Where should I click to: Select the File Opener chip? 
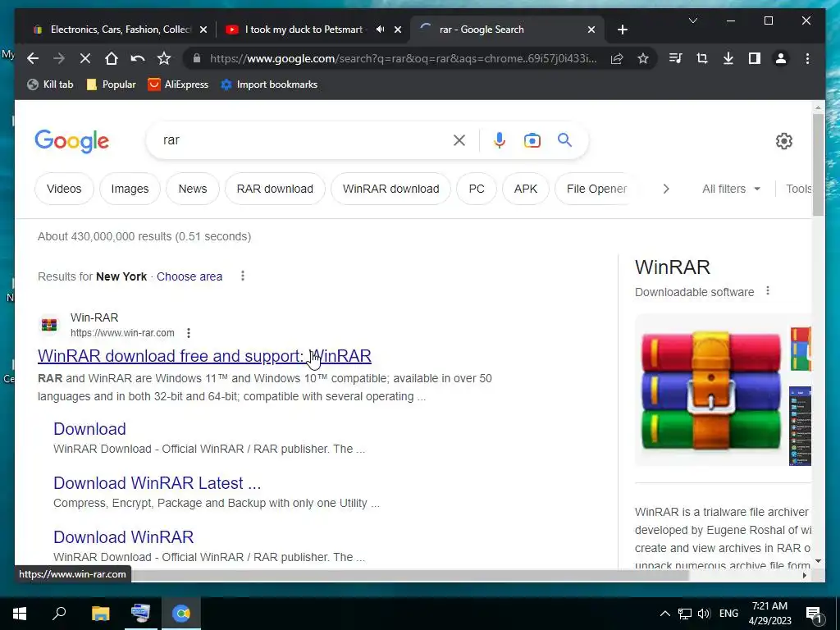click(596, 189)
